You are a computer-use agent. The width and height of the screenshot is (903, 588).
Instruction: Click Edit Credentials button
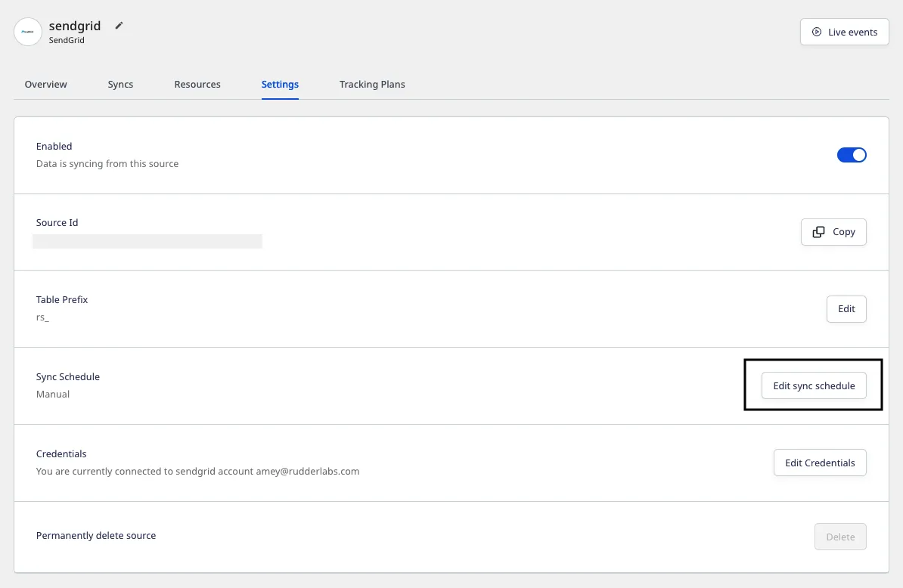click(820, 463)
